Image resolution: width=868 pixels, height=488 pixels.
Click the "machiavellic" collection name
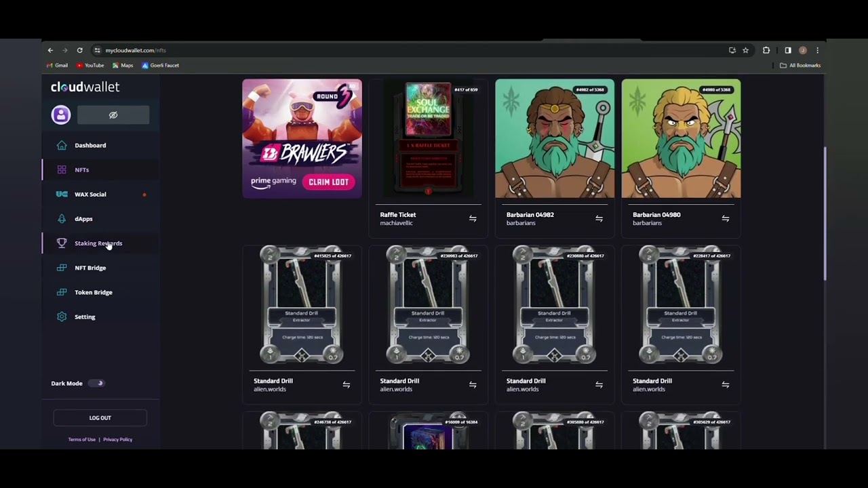(396, 223)
